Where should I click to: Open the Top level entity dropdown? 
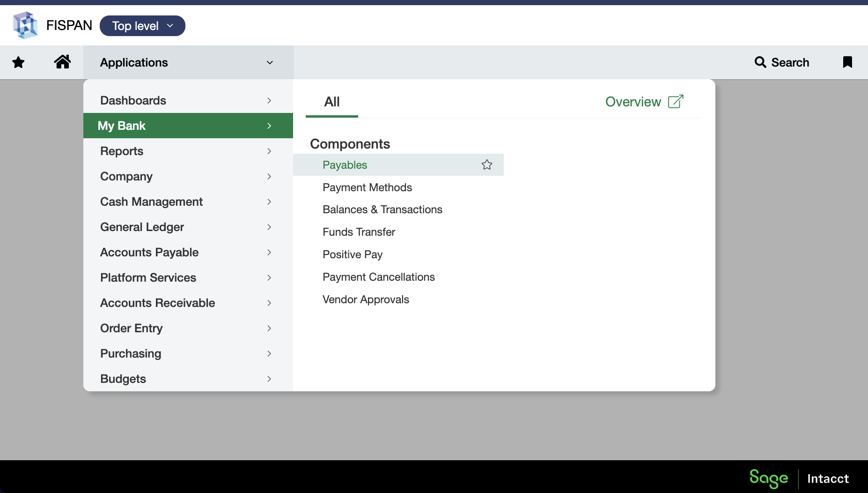click(142, 26)
